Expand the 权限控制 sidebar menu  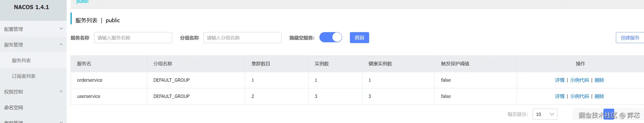33,92
